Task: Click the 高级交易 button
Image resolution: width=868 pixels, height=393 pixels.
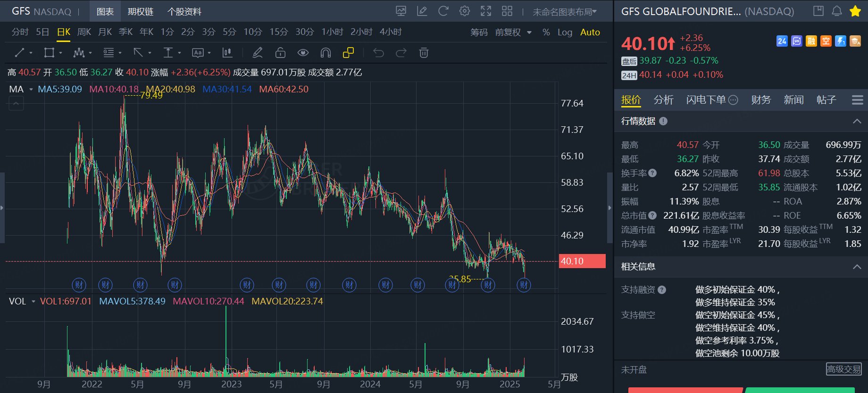Action: 843,369
